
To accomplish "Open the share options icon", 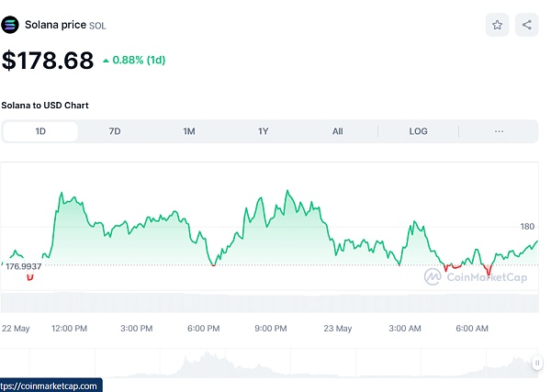I will [526, 25].
